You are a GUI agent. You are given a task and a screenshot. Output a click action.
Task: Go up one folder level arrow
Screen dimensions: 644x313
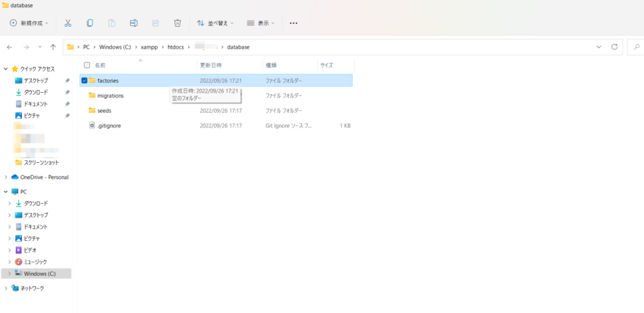coord(53,47)
